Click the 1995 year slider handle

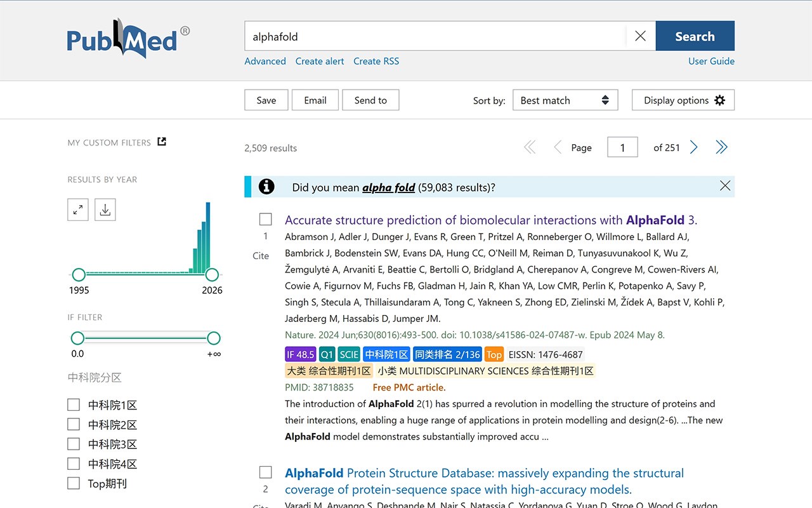pos(79,274)
